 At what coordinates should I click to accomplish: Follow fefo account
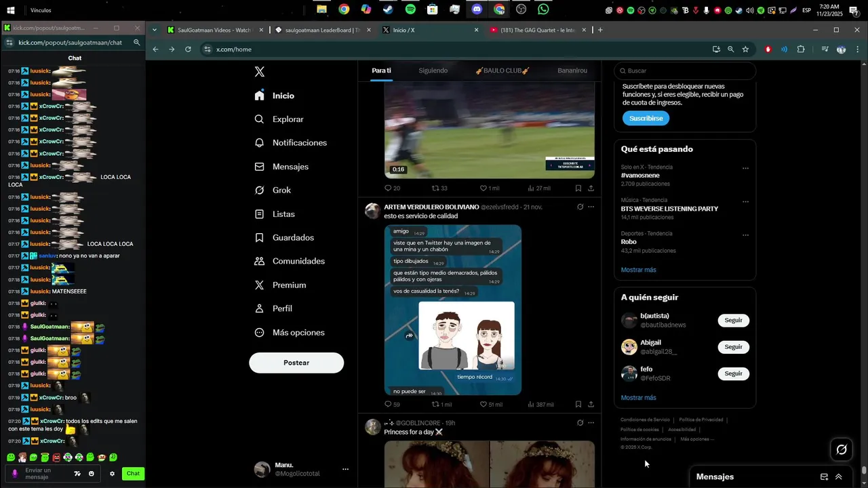tap(733, 373)
